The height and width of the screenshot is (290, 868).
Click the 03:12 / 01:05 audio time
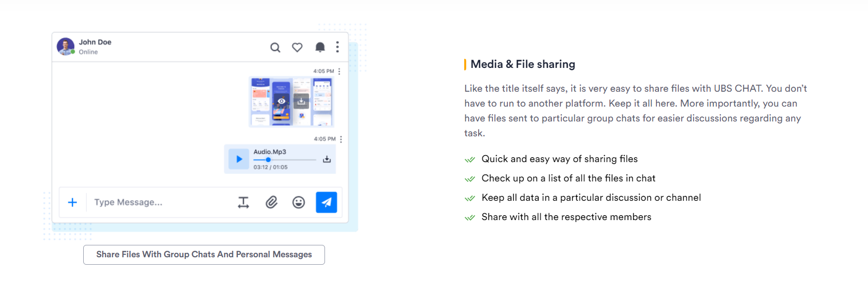(x=271, y=167)
